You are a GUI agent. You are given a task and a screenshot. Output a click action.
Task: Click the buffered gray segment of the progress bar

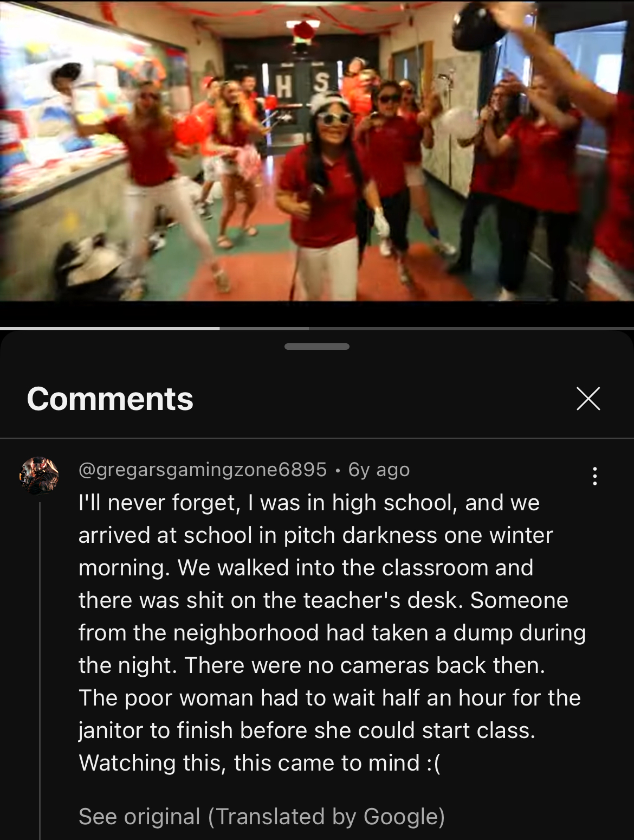[264, 328]
